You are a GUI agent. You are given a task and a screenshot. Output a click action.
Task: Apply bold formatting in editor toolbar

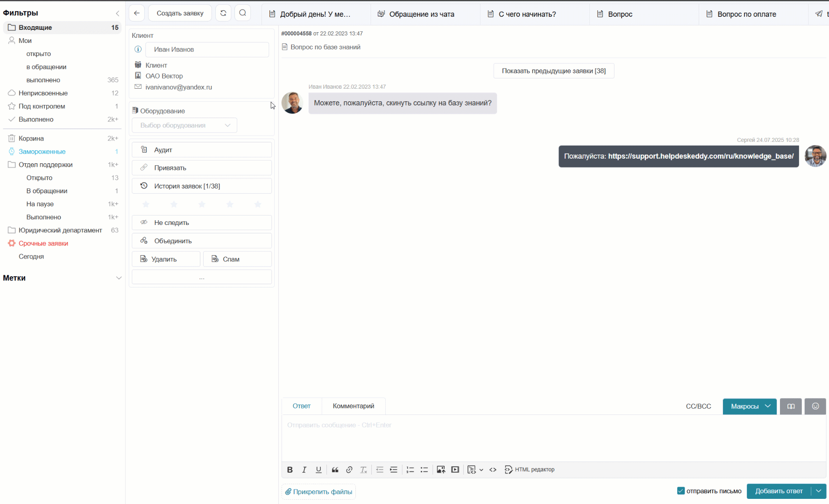tap(290, 469)
